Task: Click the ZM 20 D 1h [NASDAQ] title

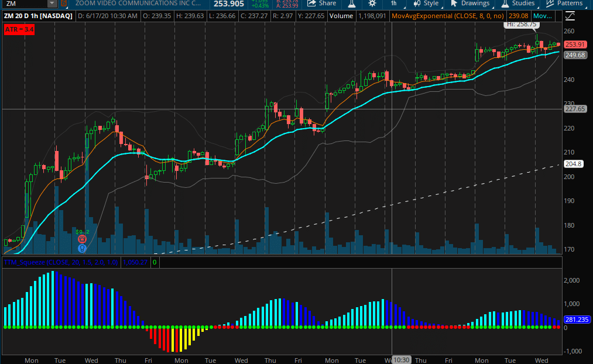Action: 38,16
